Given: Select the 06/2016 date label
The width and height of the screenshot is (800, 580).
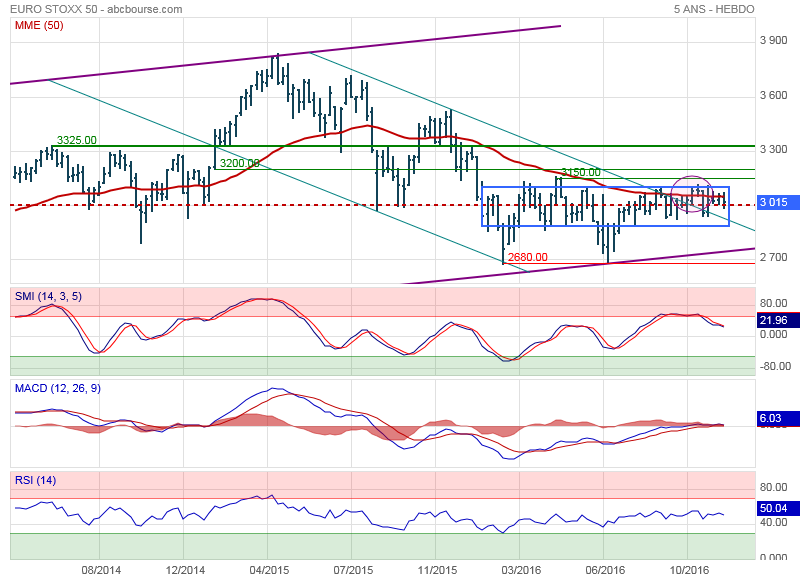Looking at the screenshot, I should click(x=605, y=570).
